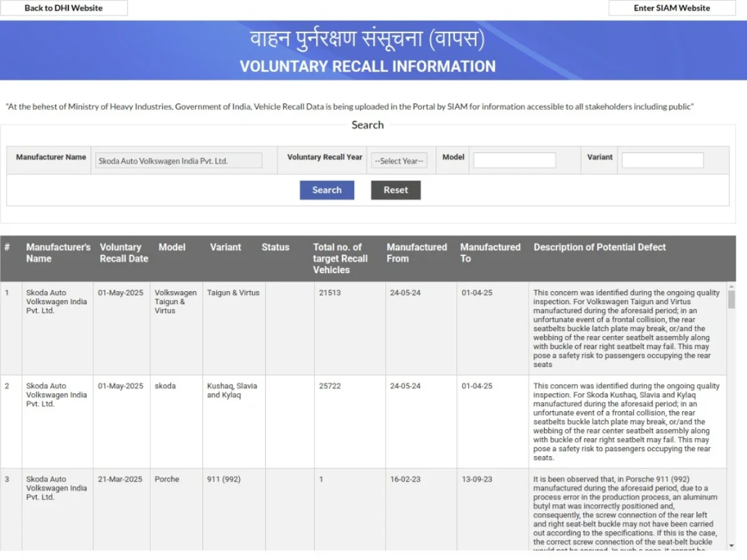Focus the Variant text input
The width and height of the screenshot is (747, 560).
[x=662, y=161]
